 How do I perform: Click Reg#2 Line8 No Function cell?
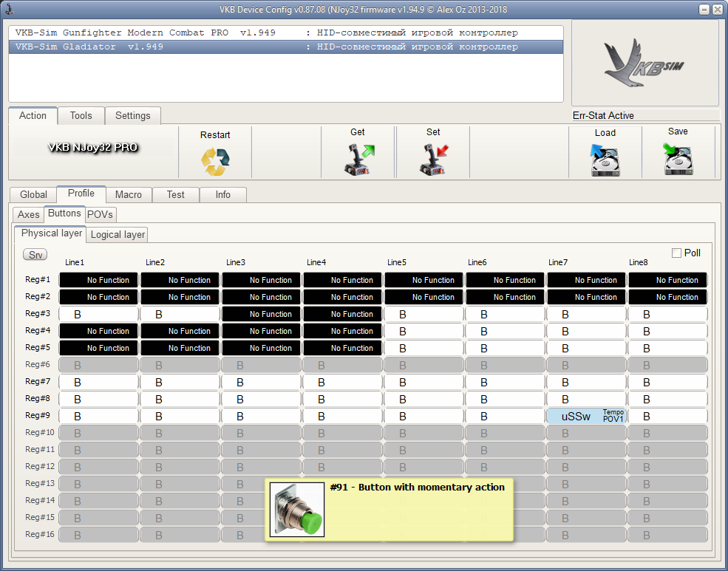tap(667, 297)
